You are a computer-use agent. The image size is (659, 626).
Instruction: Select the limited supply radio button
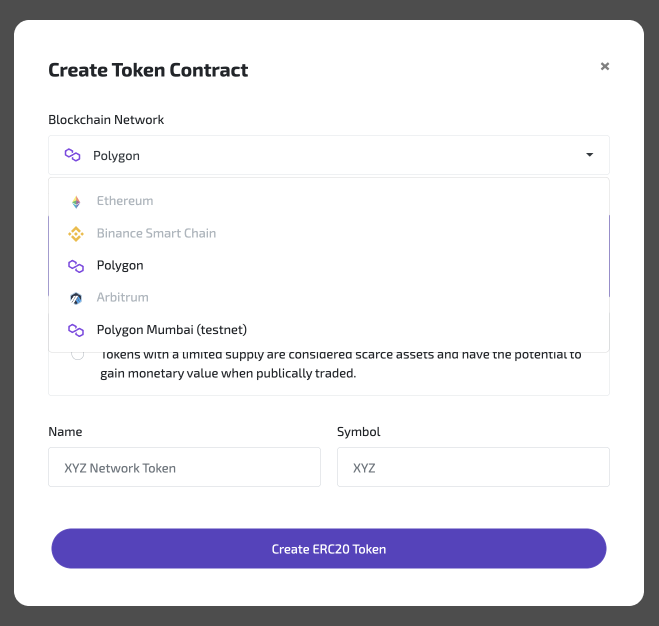pyautogui.click(x=78, y=356)
